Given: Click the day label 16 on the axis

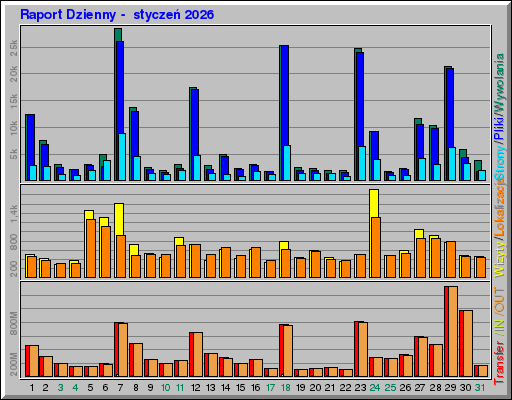Looking at the screenshot, I should coord(256,388).
